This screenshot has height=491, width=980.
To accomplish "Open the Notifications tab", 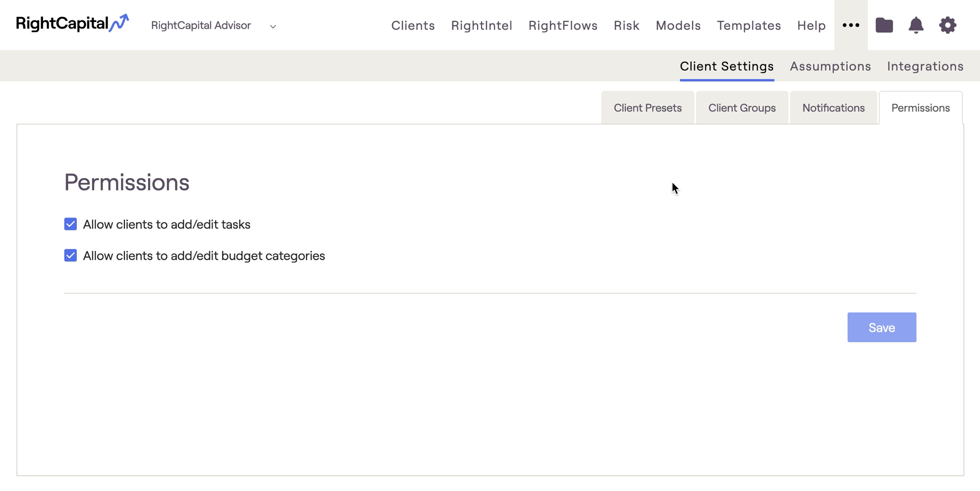I will pos(833,108).
